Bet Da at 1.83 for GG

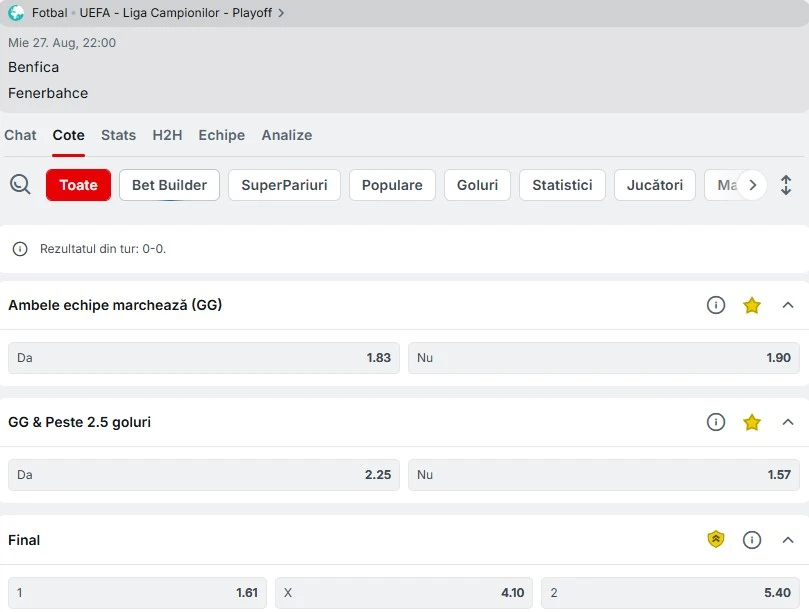[x=204, y=358]
